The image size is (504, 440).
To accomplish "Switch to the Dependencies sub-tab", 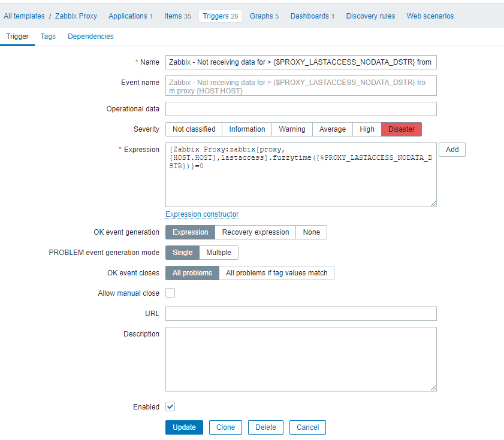I will (90, 37).
